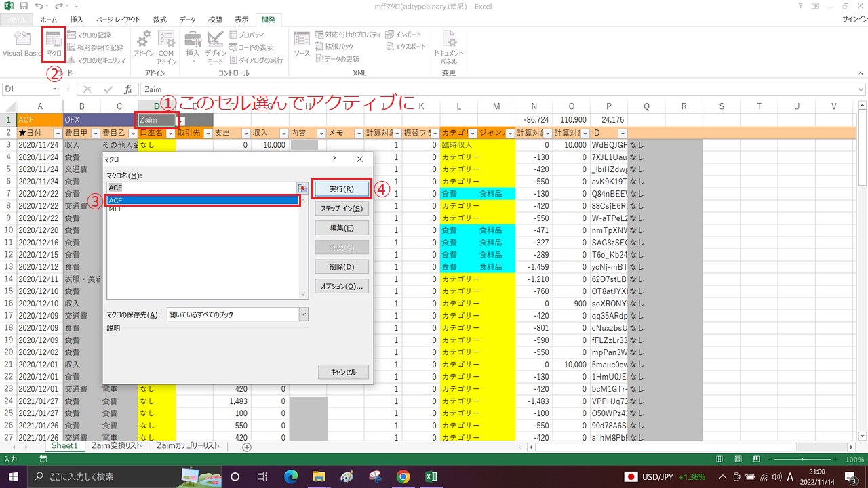Open the Visual Basic editor
This screenshot has height=488, width=868.
pyautogui.click(x=22, y=43)
